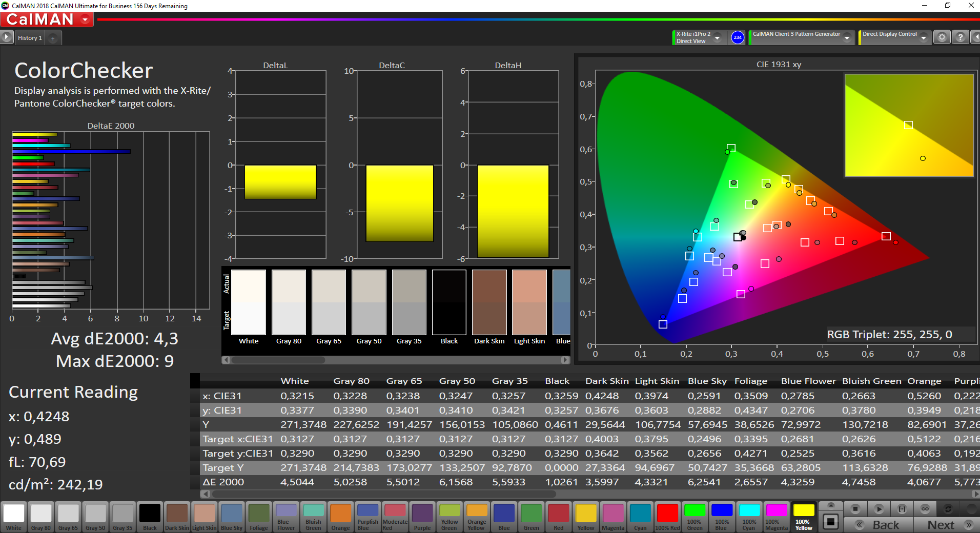The height and width of the screenshot is (533, 980).
Task: Advance to next page with Next
Action: [x=947, y=525]
